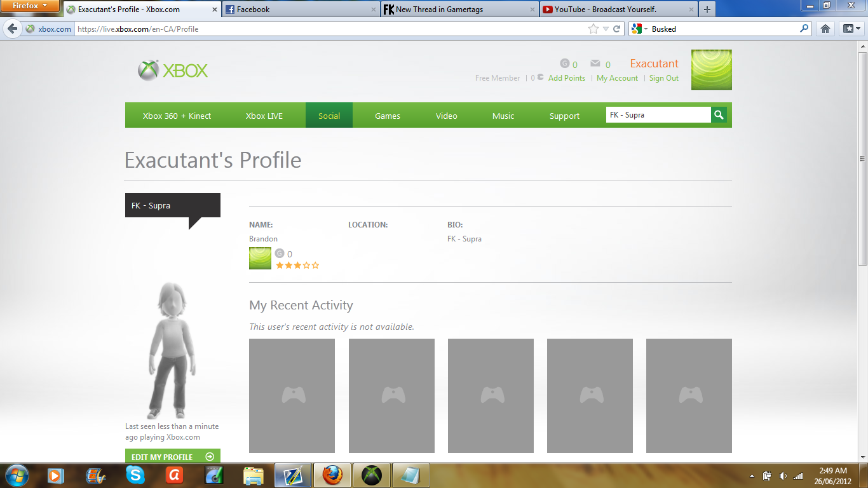Click the scrollbar down arrow
This screenshot has width=868, height=488.
coord(862,457)
